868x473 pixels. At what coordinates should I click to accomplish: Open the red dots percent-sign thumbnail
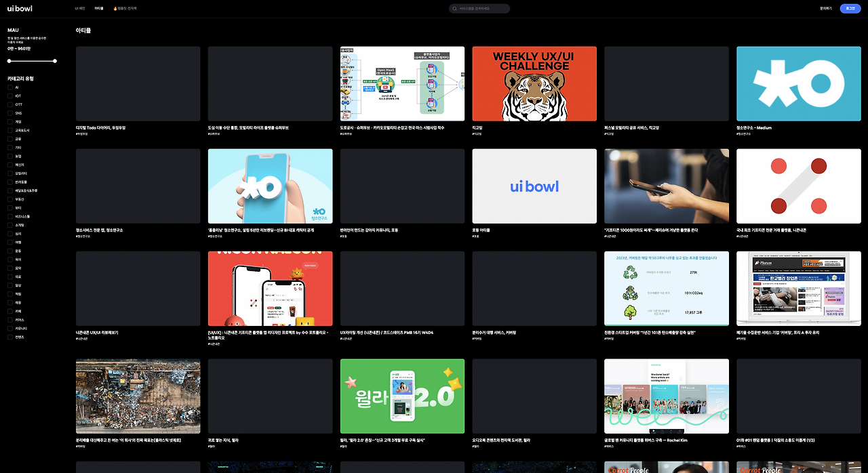(x=799, y=186)
